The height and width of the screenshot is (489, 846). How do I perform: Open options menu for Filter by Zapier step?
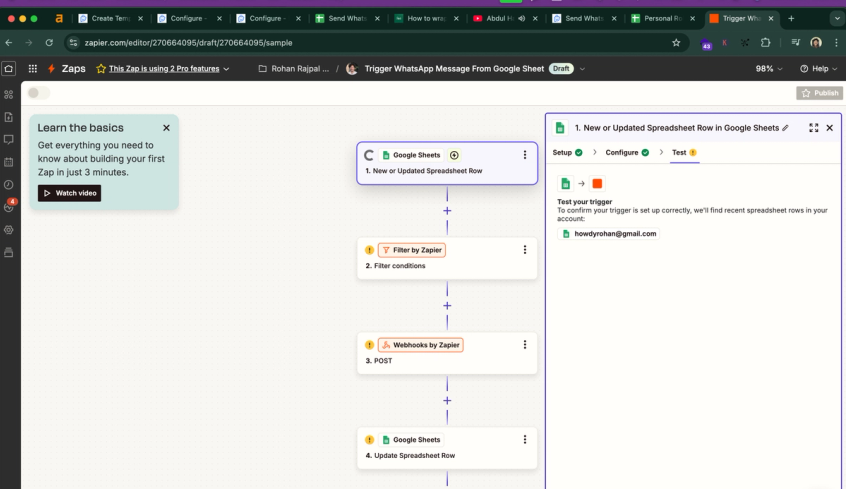(524, 249)
